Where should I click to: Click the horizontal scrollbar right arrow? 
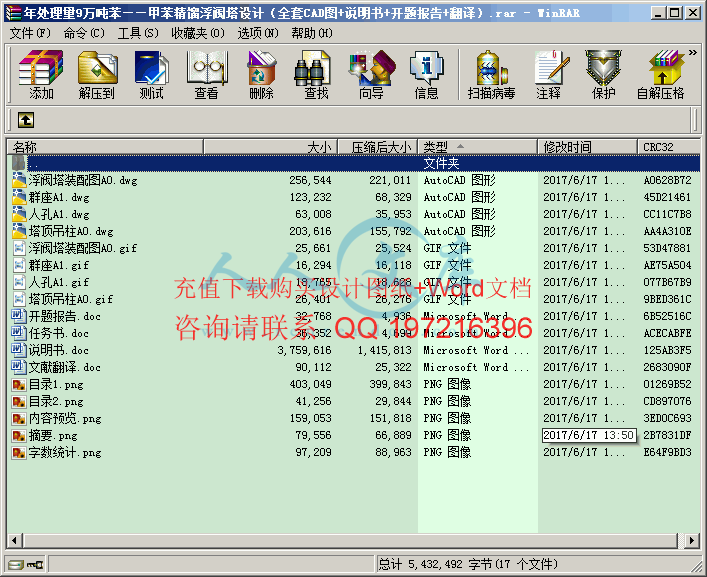tap(692, 540)
